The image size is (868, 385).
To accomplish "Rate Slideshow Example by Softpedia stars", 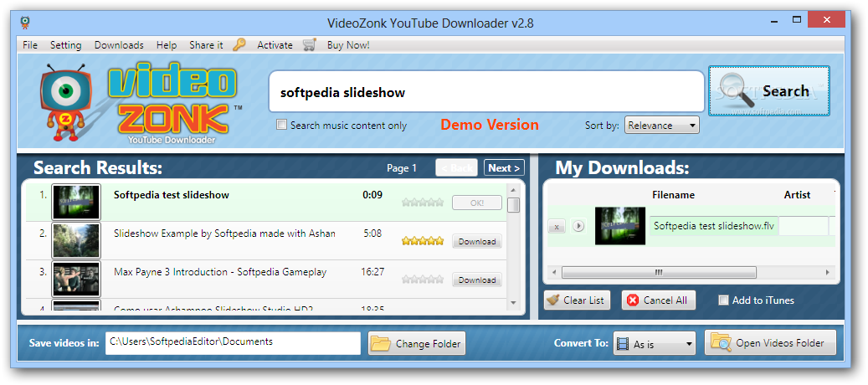I will [423, 241].
